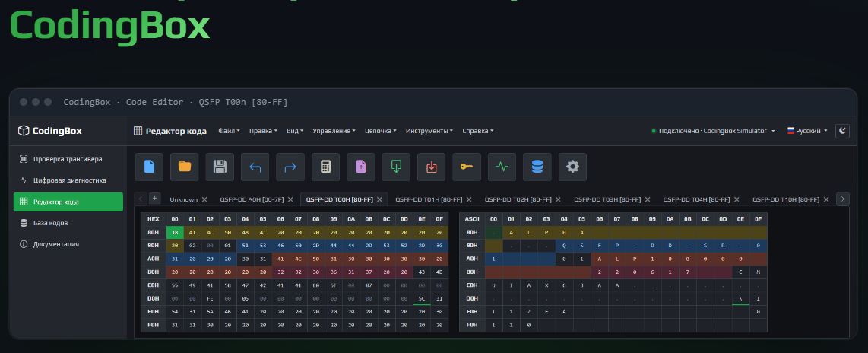This screenshot has width=868, height=353.
Task: Open Цифровая диагностика in the sidebar
Action: [x=68, y=180]
